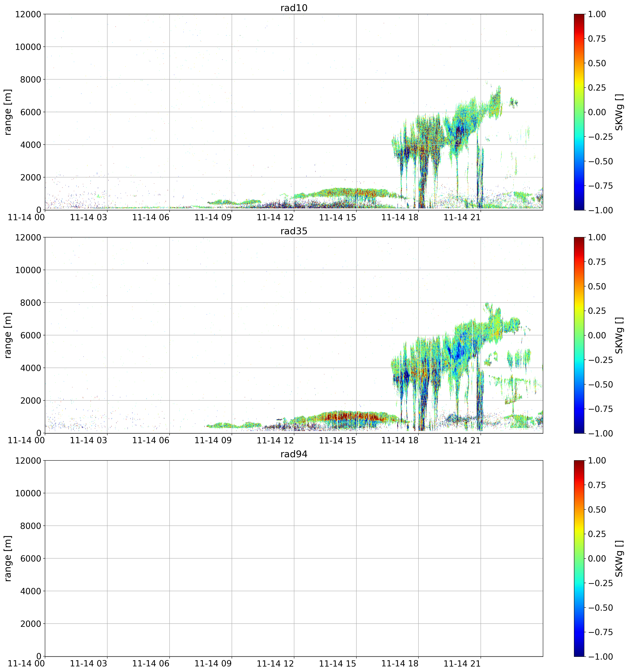Click the 0.25 label on rad10 colorbar

597,88
